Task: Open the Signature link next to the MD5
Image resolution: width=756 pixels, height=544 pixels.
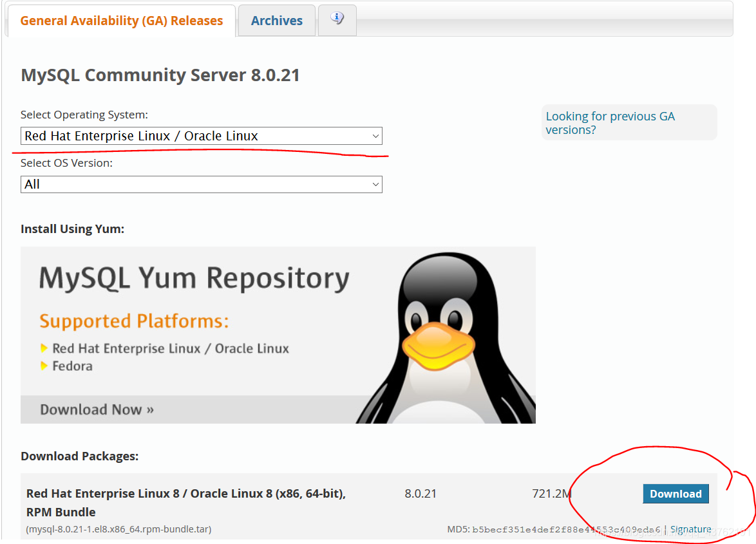Action: [x=690, y=529]
